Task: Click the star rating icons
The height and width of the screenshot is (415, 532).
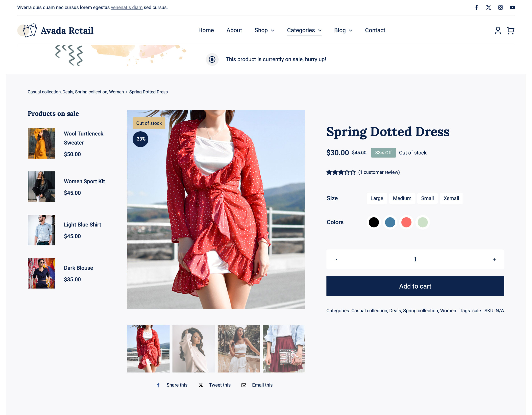Action: tap(341, 172)
